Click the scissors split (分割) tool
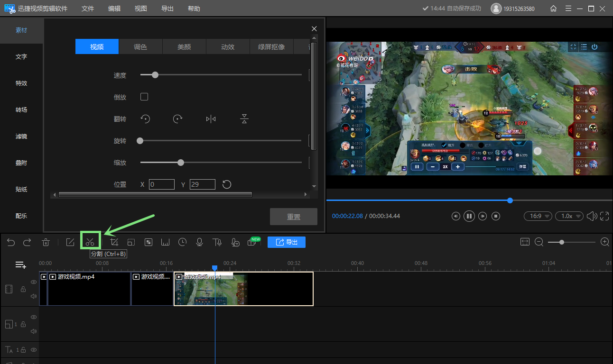The width and height of the screenshot is (613, 364). click(90, 242)
